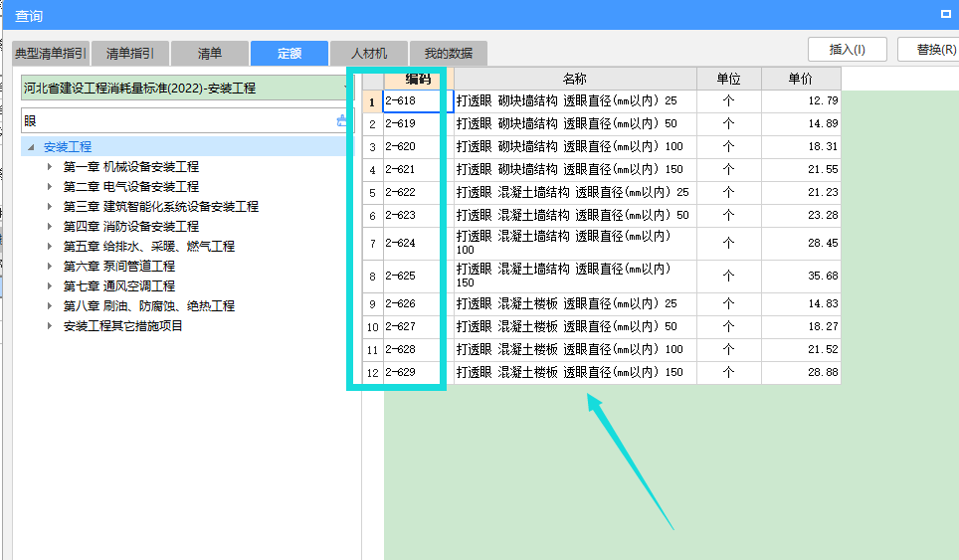Screen dimensions: 959x560
Task: Select the 定额 tab
Action: [289, 54]
